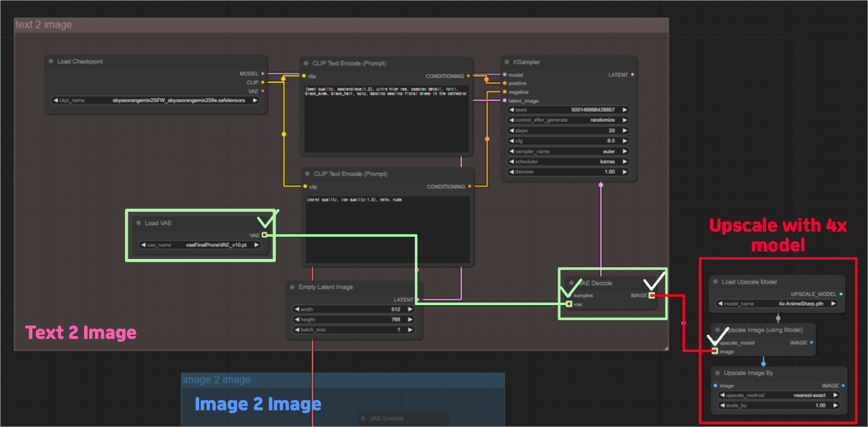Open the upscale_method nearest-exact selector
Viewport: 868px width, 427px height.
pyautogui.click(x=779, y=395)
